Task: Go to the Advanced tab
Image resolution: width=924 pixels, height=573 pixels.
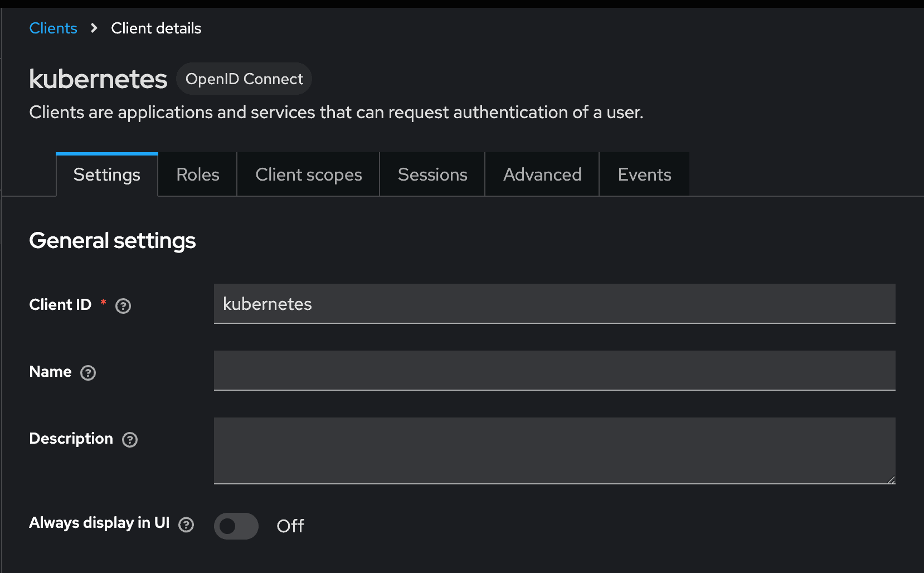Action: click(542, 174)
